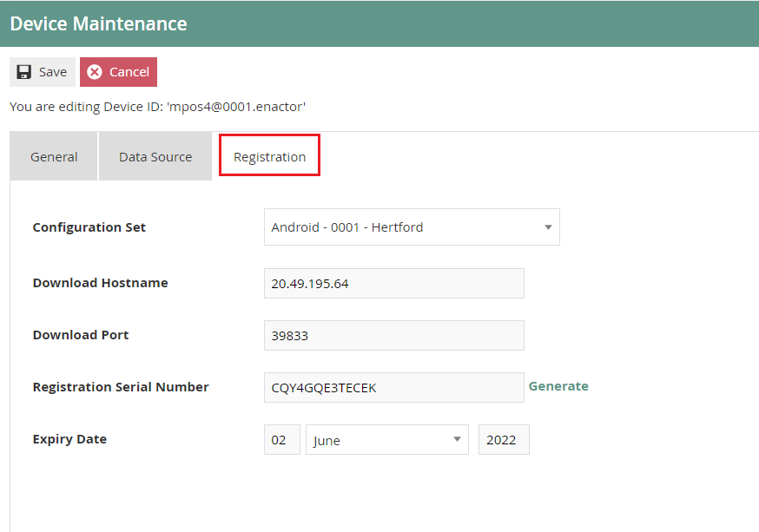Select the expiry year field showing 2022
Screen dimensions: 759x532
point(504,439)
